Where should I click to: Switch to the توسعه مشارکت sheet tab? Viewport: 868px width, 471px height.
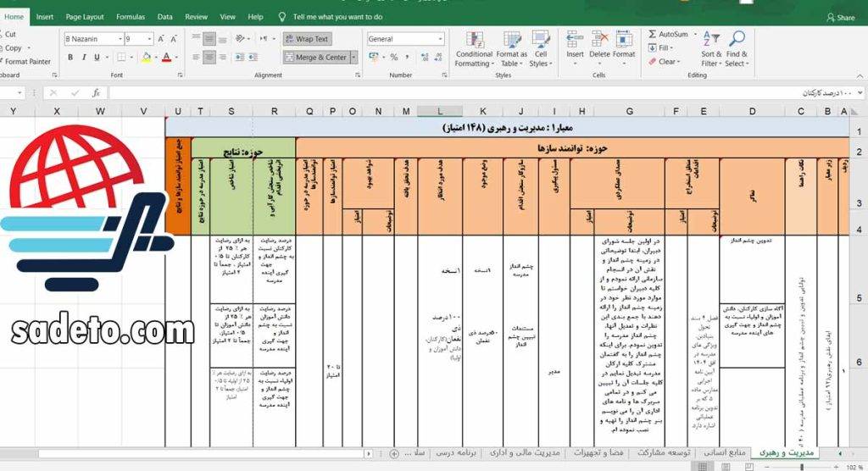(x=664, y=452)
